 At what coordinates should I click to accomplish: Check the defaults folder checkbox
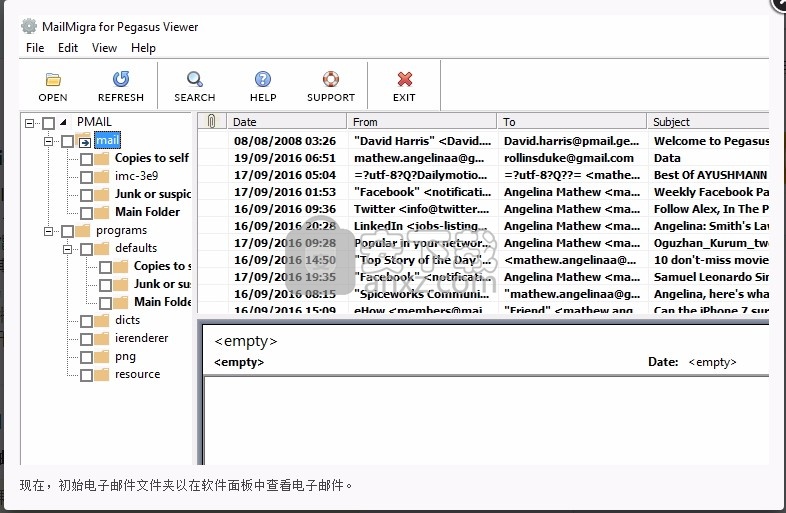[x=86, y=249]
